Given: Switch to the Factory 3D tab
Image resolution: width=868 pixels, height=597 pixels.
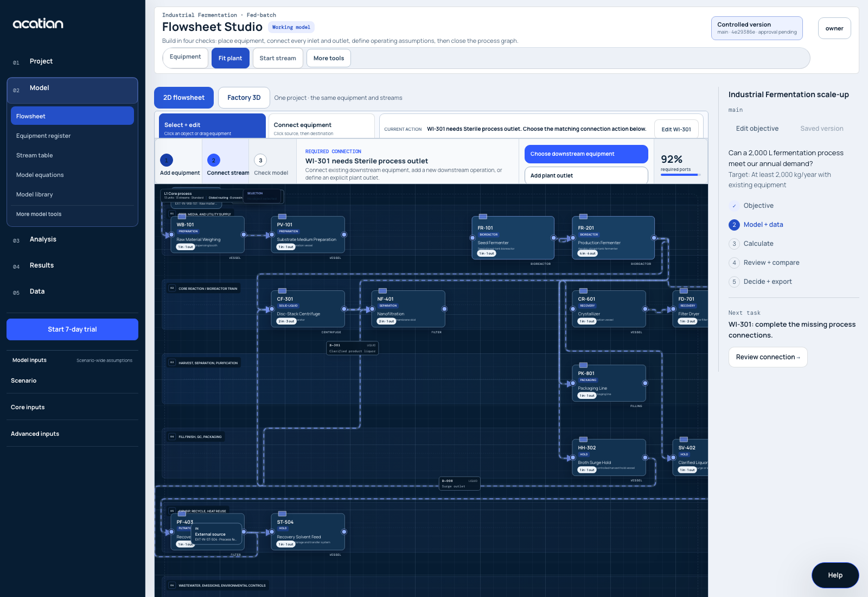Looking at the screenshot, I should click(244, 98).
